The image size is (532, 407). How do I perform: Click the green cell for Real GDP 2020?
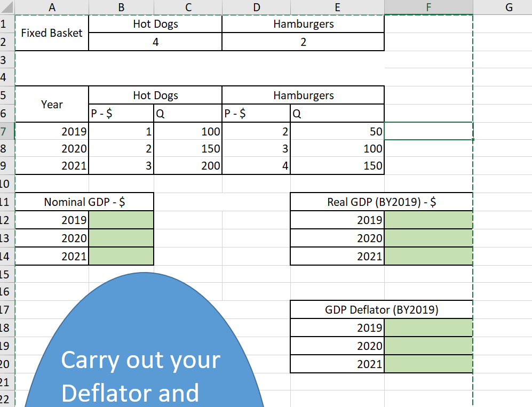click(x=428, y=237)
